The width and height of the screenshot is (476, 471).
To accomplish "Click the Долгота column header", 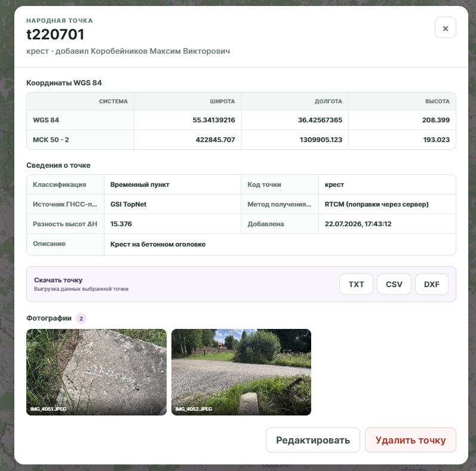I will [328, 101].
